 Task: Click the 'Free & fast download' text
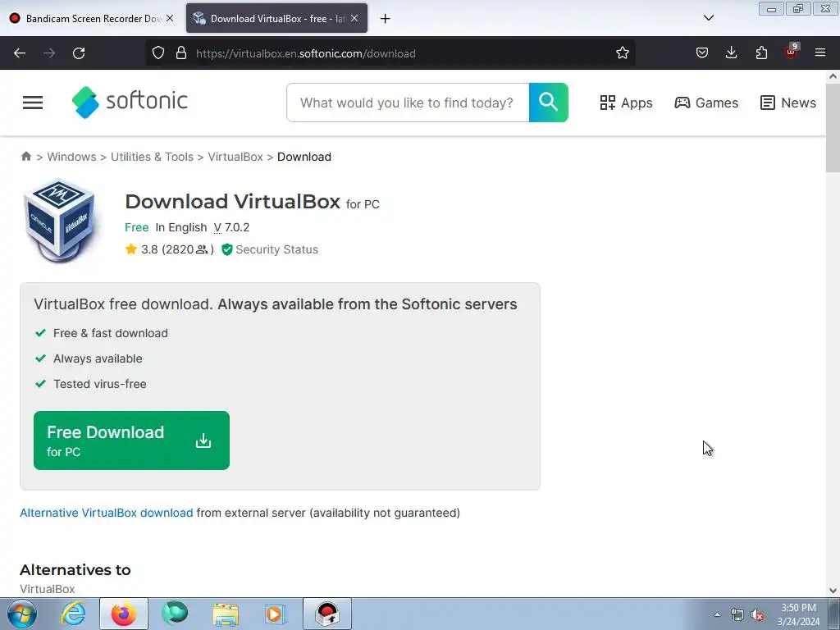[x=111, y=333]
